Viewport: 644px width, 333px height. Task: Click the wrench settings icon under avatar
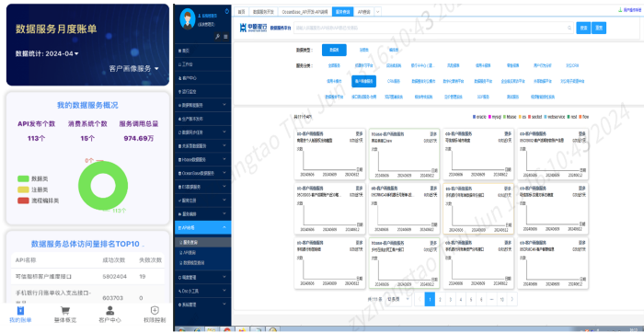click(x=218, y=37)
